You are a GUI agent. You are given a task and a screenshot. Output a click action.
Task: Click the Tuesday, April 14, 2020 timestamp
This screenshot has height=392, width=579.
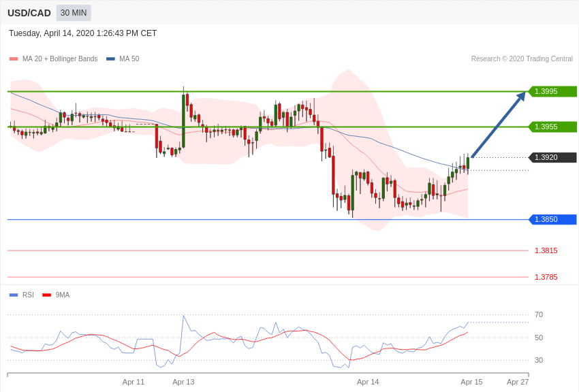pyautogui.click(x=82, y=33)
